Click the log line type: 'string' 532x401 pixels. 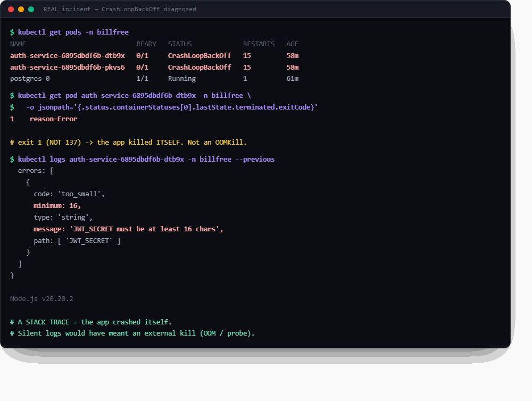[x=63, y=218]
